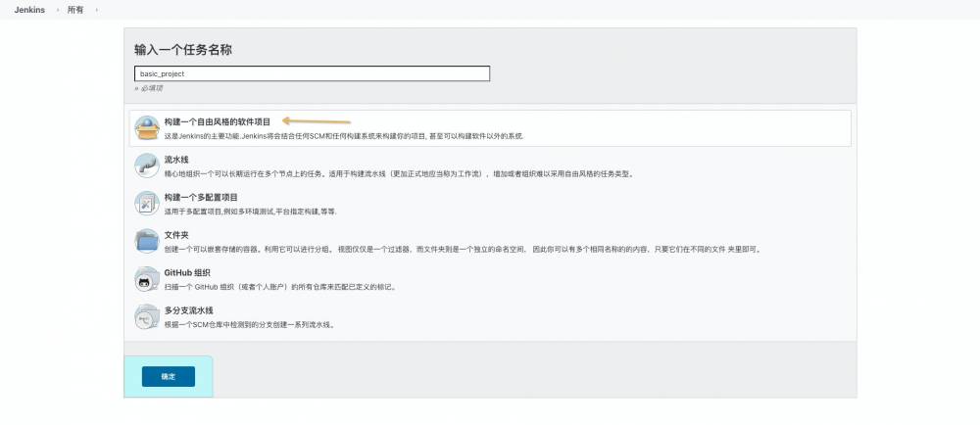Image resolution: width=980 pixels, height=425 pixels.
Task: Expand the chevron after Jenkins breadcrumb
Action: pos(56,10)
